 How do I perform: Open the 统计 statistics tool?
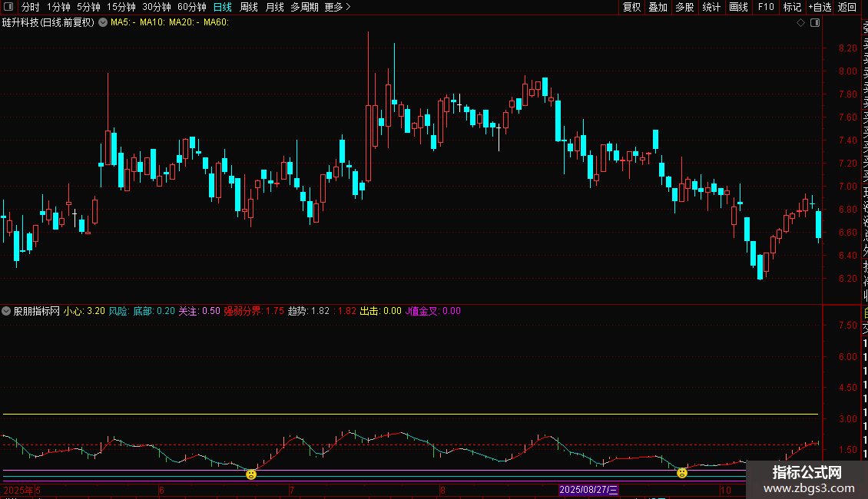711,7
